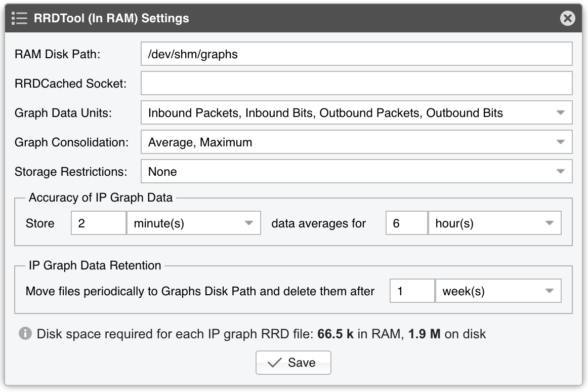Click the RRDTool (In RAM) Settings title

[111, 18]
